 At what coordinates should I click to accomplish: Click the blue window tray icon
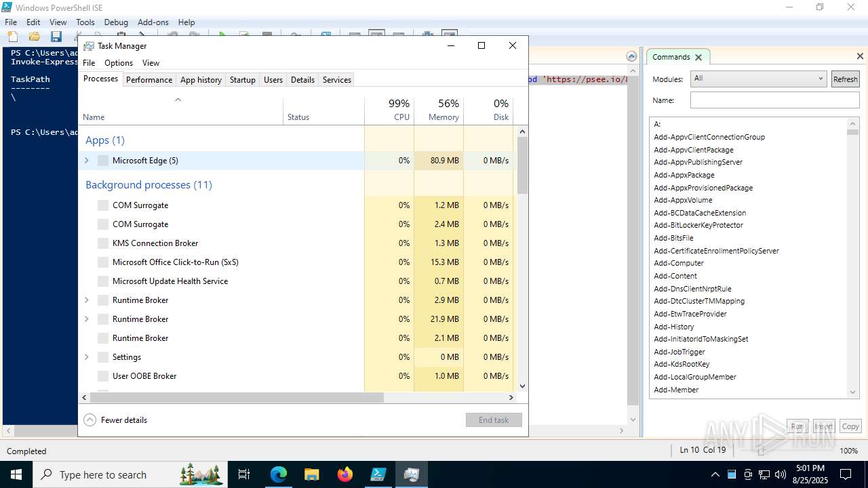click(732, 474)
